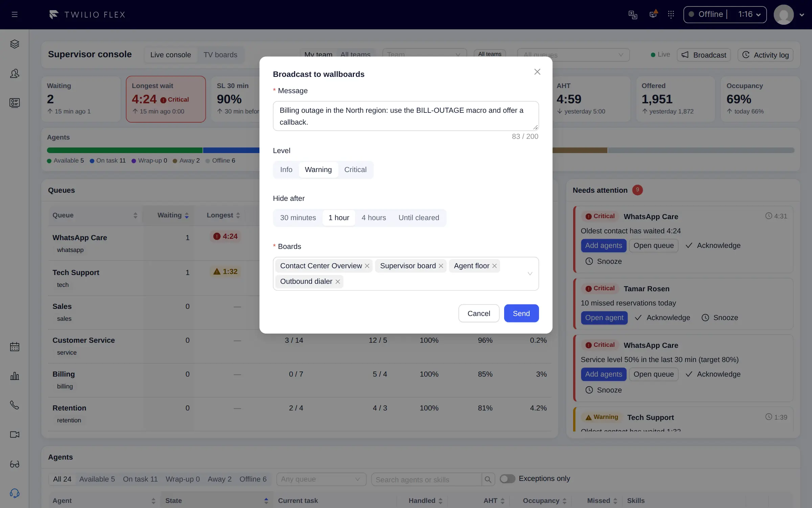812x508 pixels.
Task: Send the broadcast message
Action: coord(521,313)
